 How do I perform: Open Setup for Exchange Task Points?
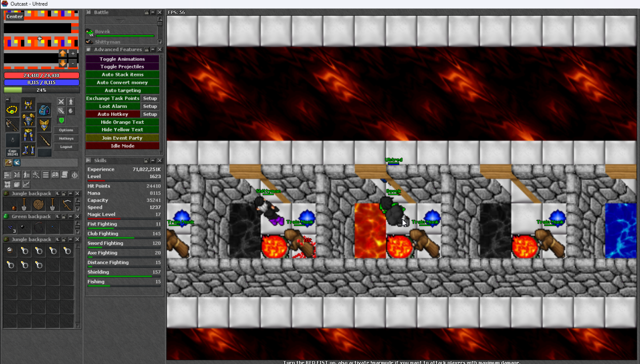(x=150, y=99)
